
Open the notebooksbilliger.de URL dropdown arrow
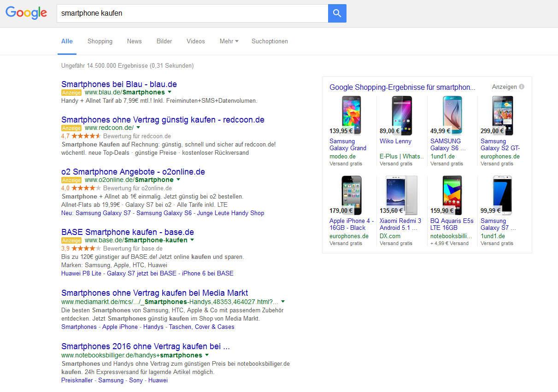point(207,355)
